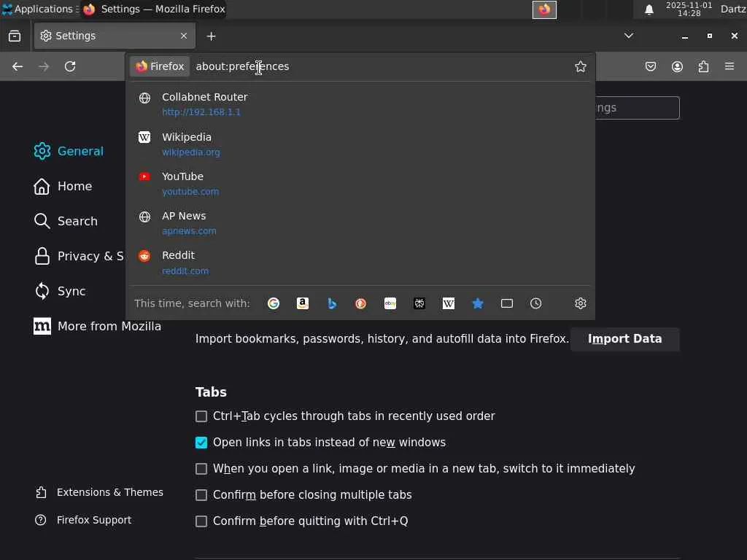Expand the list all tabs chevron

coord(629,36)
